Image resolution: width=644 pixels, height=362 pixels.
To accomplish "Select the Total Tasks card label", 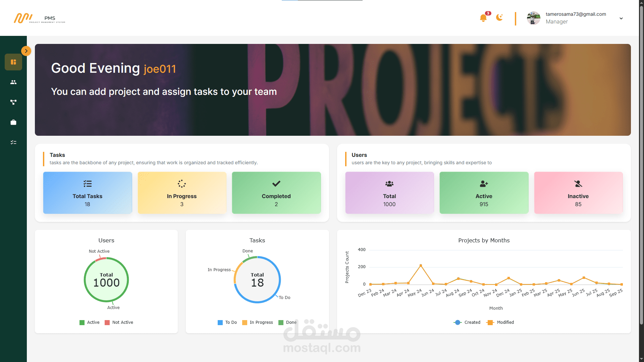I will pyautogui.click(x=88, y=196).
